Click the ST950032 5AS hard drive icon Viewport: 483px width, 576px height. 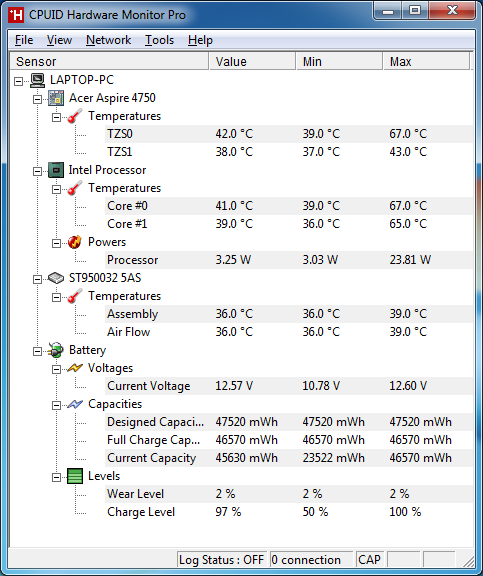[56, 278]
